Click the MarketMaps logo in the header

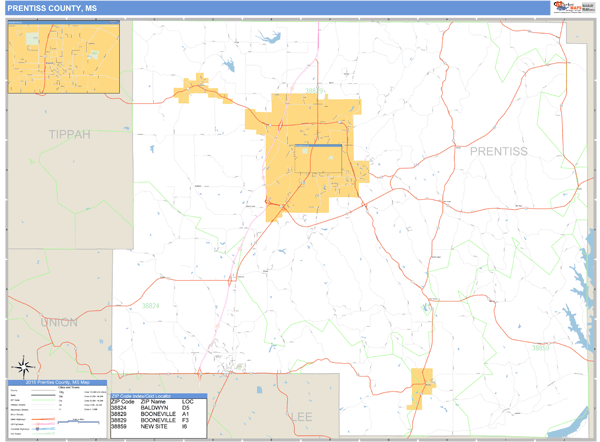565,7
